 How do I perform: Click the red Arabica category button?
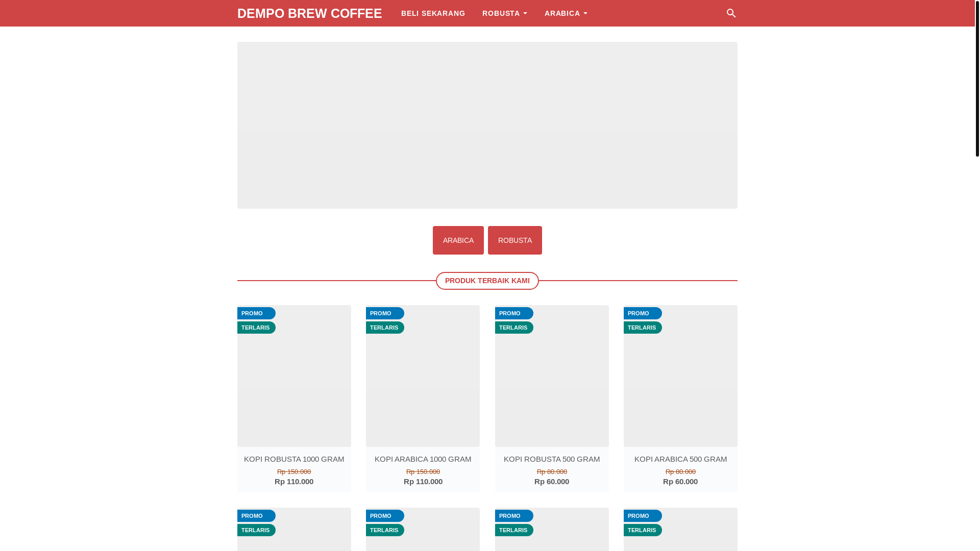458,240
